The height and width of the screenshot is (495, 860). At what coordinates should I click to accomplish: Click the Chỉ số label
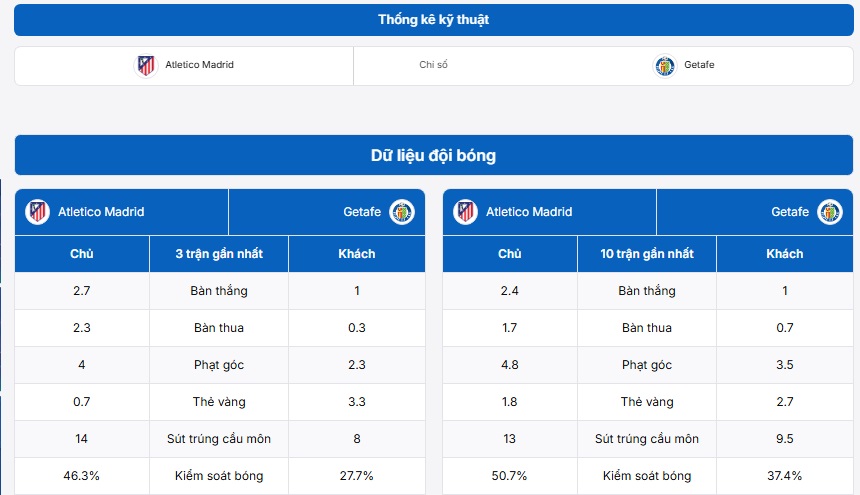click(x=433, y=66)
